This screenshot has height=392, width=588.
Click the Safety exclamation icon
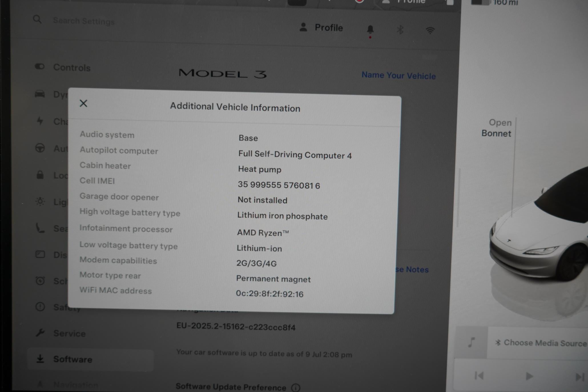click(x=40, y=307)
